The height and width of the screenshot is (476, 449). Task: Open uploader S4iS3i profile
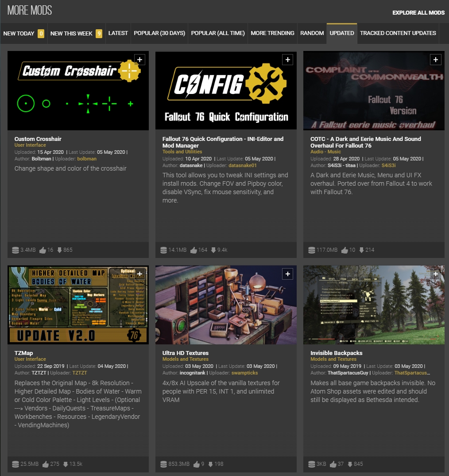tap(389, 165)
